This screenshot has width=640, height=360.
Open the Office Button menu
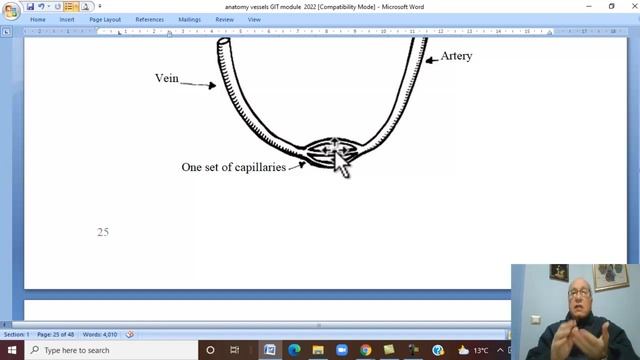[x=11, y=11]
